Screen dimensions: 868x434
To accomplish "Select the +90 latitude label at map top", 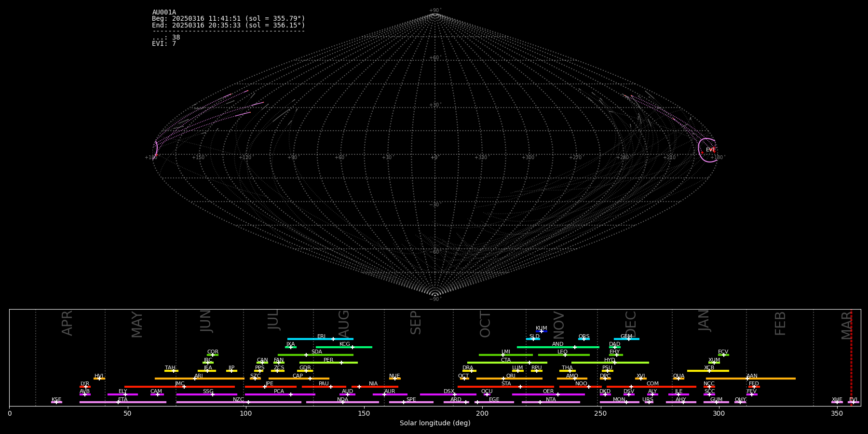I will (x=434, y=11).
